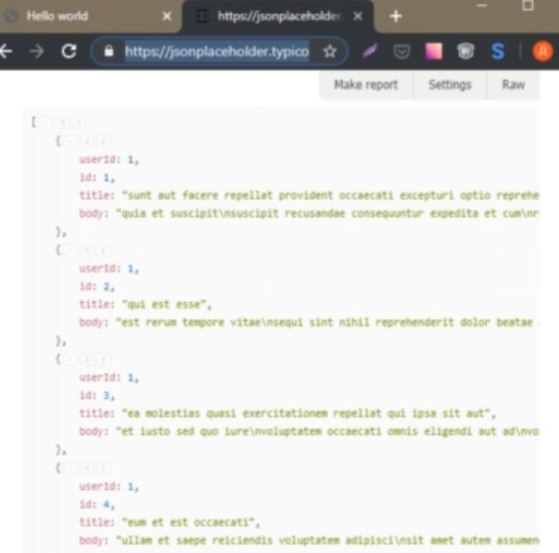
Task: Bookmark this page with the star icon
Action: (330, 52)
